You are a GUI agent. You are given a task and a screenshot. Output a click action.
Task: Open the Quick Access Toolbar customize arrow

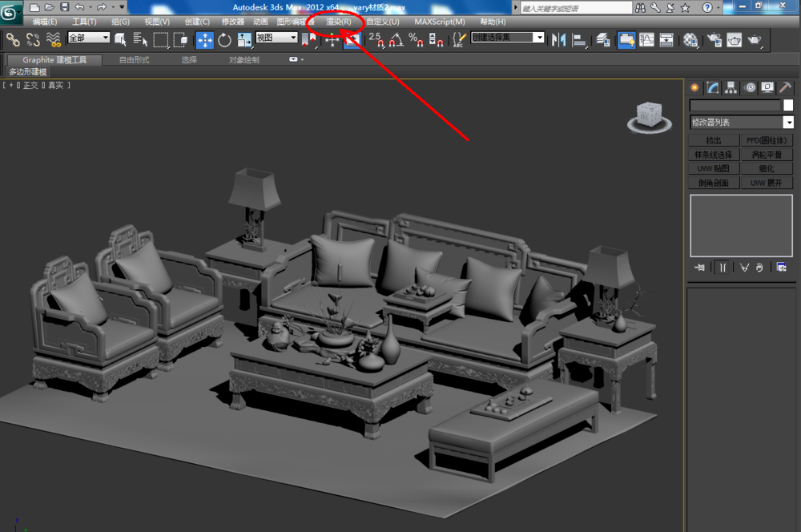122,7
